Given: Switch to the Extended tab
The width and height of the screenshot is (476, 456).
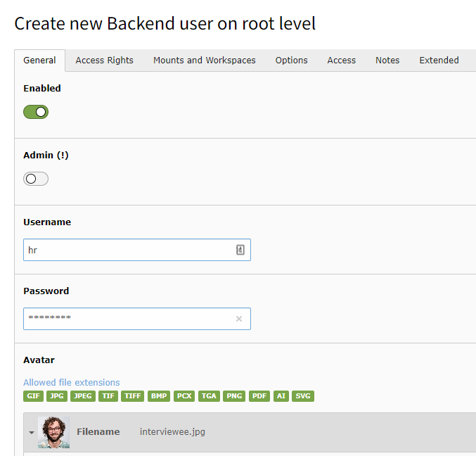Looking at the screenshot, I should pyautogui.click(x=439, y=60).
